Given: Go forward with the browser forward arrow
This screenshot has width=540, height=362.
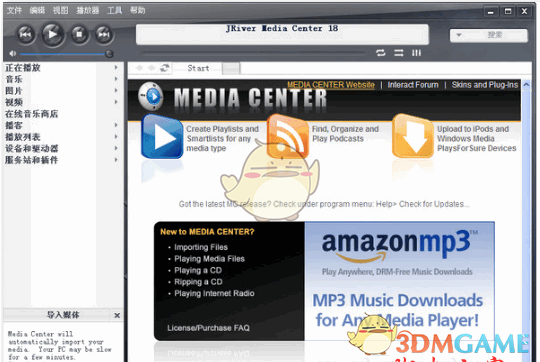Looking at the screenshot, I should [152, 68].
